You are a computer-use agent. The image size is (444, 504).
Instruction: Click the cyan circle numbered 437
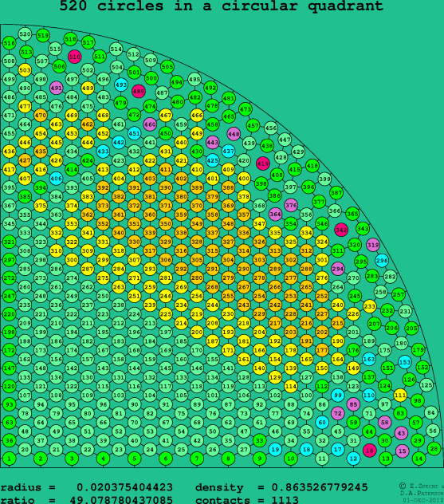228,151
